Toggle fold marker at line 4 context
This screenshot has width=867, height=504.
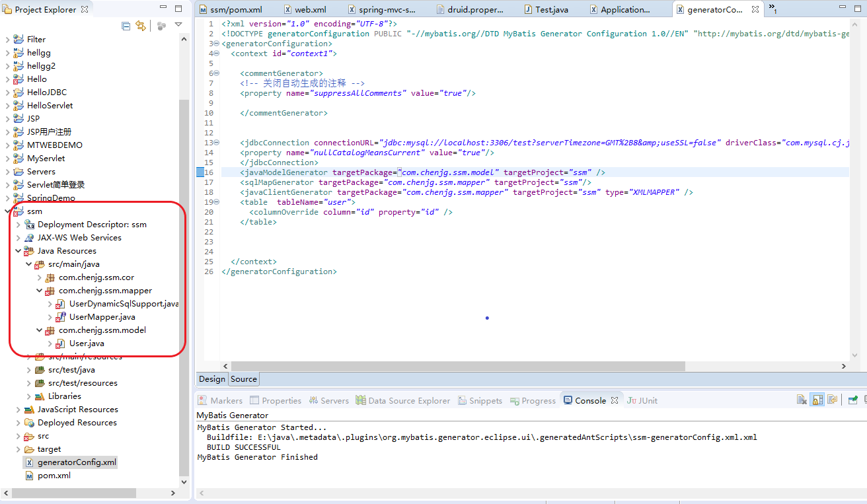click(x=217, y=54)
